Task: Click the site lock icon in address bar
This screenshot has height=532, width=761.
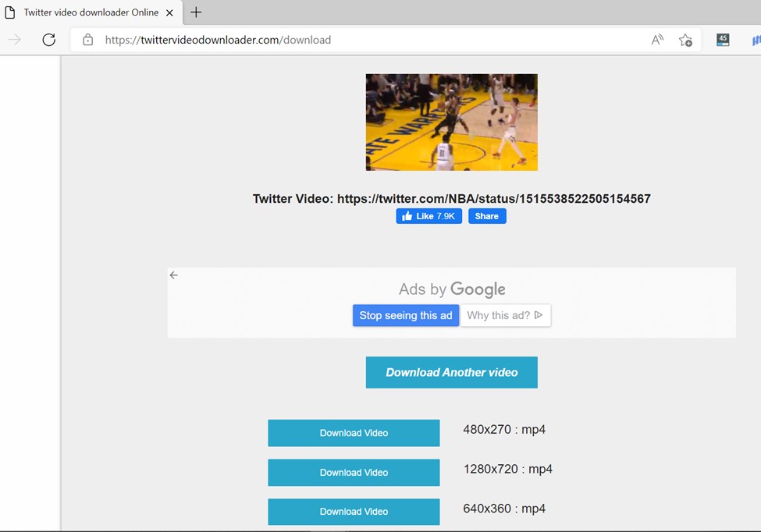Action: click(x=88, y=40)
